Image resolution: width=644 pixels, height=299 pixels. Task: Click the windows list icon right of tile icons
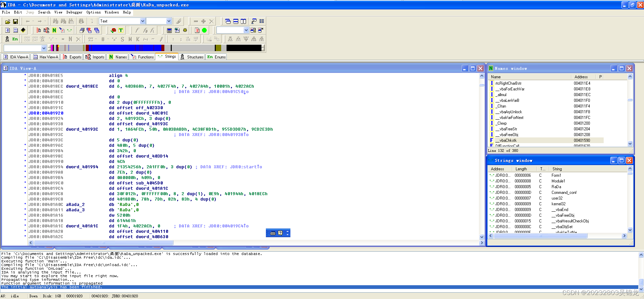point(262,21)
